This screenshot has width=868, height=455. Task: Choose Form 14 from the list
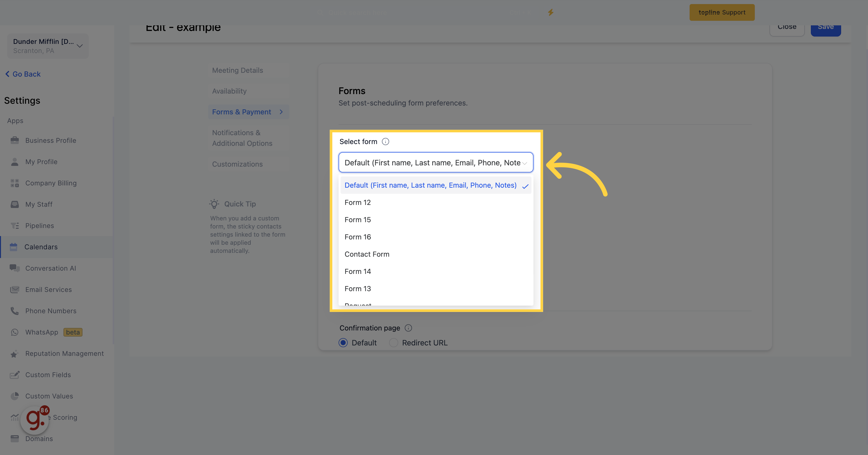coord(436,271)
